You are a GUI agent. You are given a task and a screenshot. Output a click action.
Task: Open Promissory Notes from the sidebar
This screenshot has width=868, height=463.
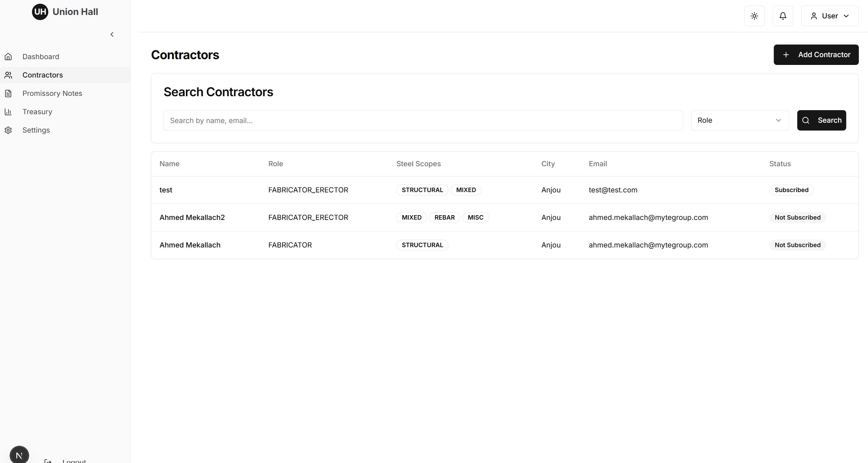point(52,93)
